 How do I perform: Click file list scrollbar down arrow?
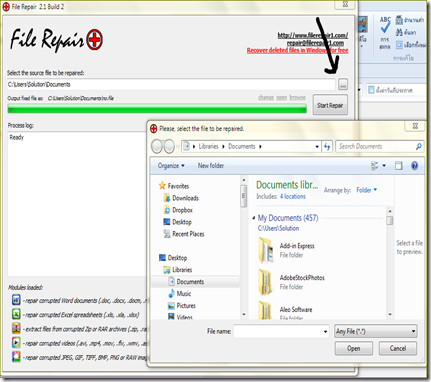tap(390, 314)
